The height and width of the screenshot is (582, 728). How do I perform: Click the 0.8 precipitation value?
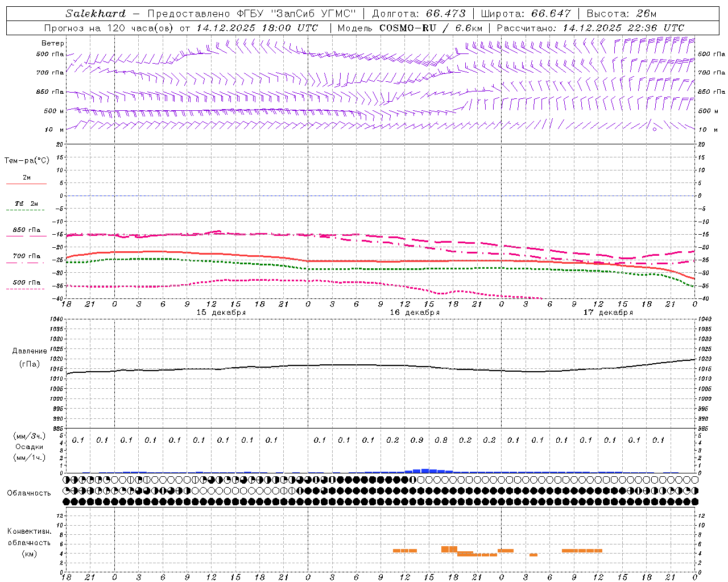tap(441, 440)
